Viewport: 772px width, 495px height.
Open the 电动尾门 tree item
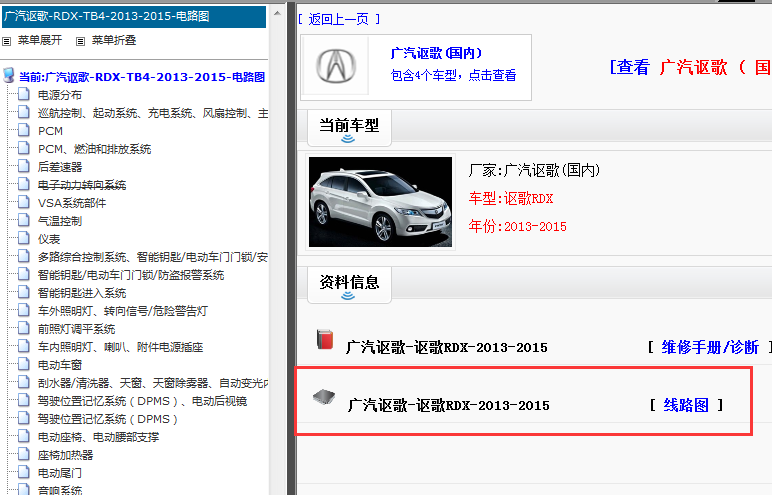click(60, 473)
